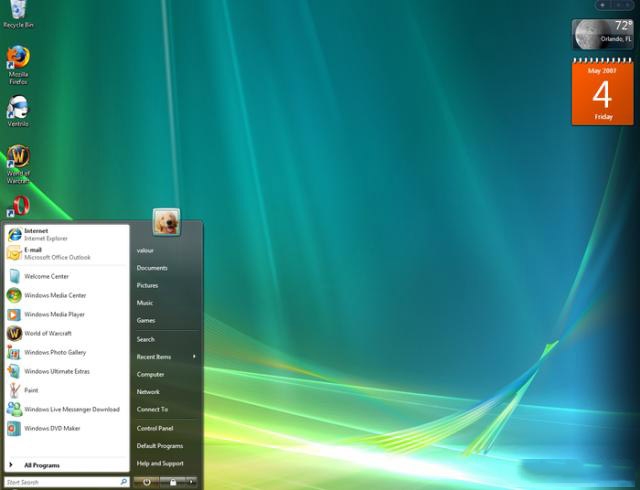Click the power button in Start menu
The height and width of the screenshot is (490, 640).
click(147, 482)
